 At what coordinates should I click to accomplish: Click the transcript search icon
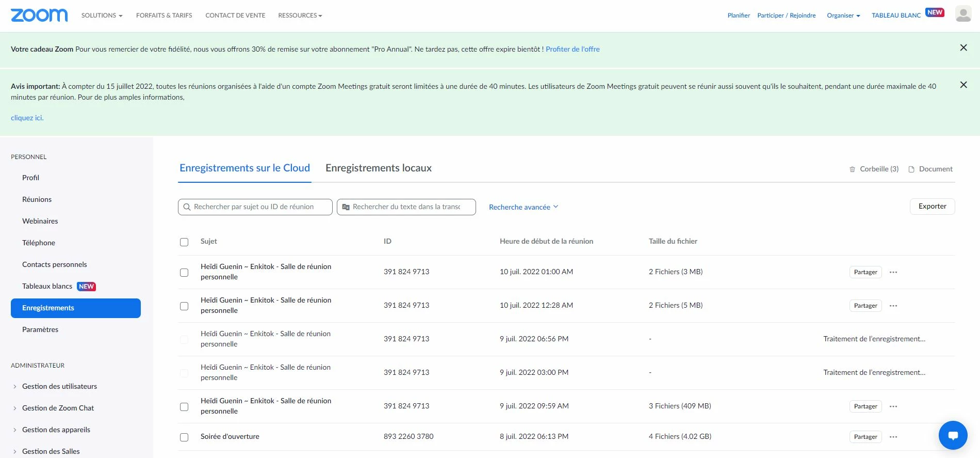tap(346, 207)
